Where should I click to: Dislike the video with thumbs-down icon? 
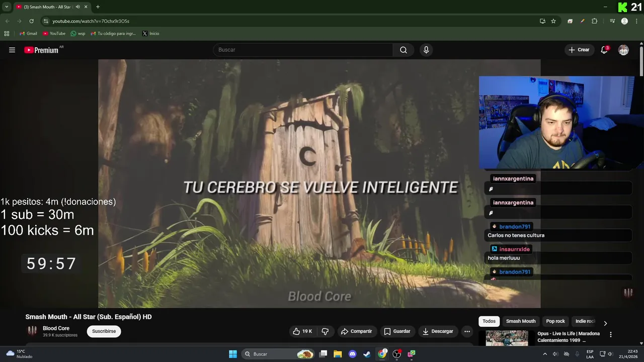(325, 331)
